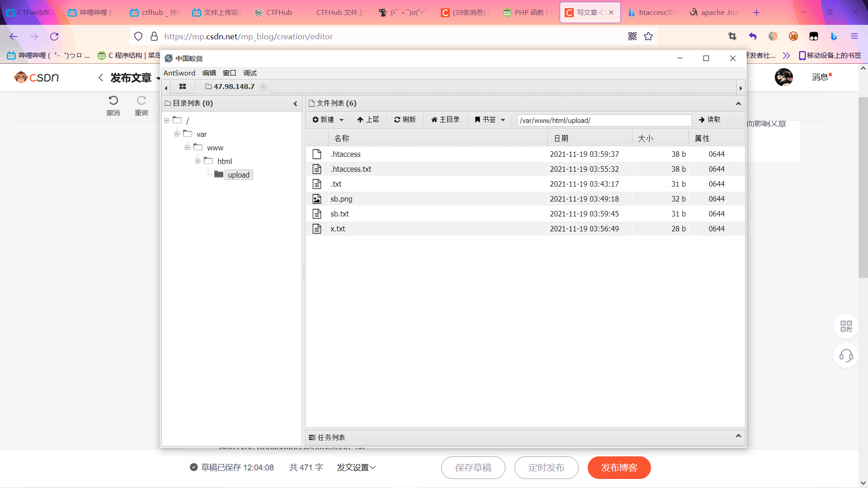This screenshot has width=868, height=488.
Task: Click the AntSword home grid icon tab
Action: (x=183, y=86)
